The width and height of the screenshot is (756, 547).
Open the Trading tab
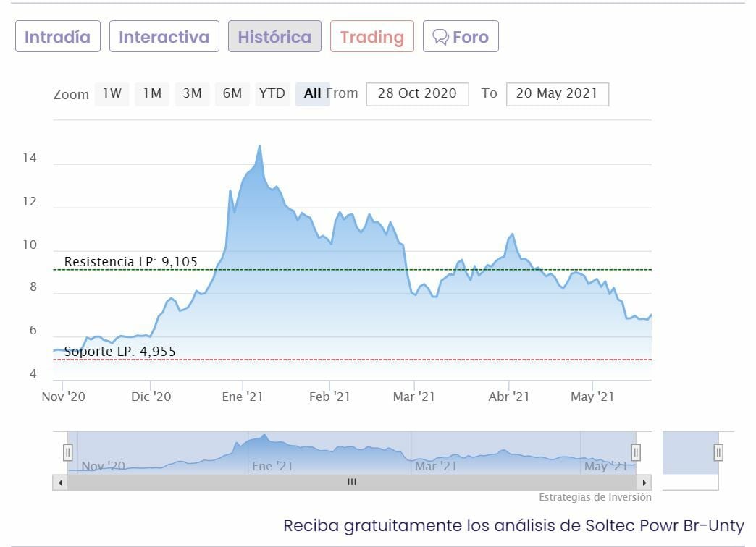(x=371, y=37)
